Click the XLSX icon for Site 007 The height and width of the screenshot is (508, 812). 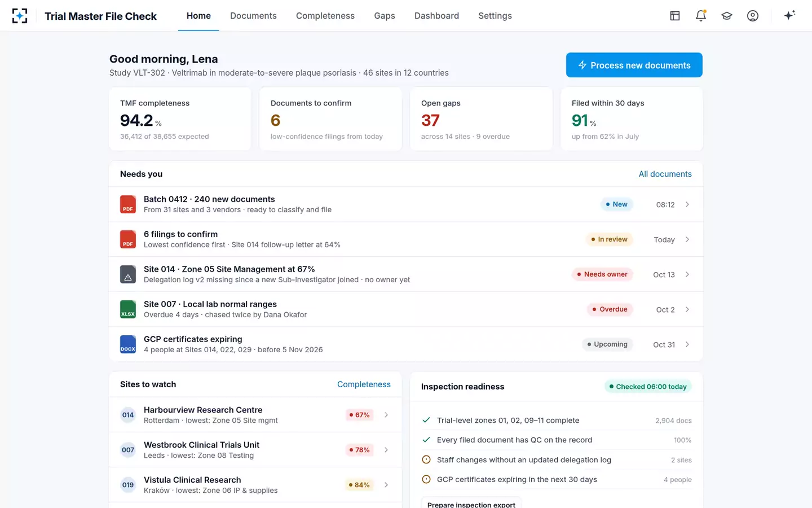click(x=128, y=309)
